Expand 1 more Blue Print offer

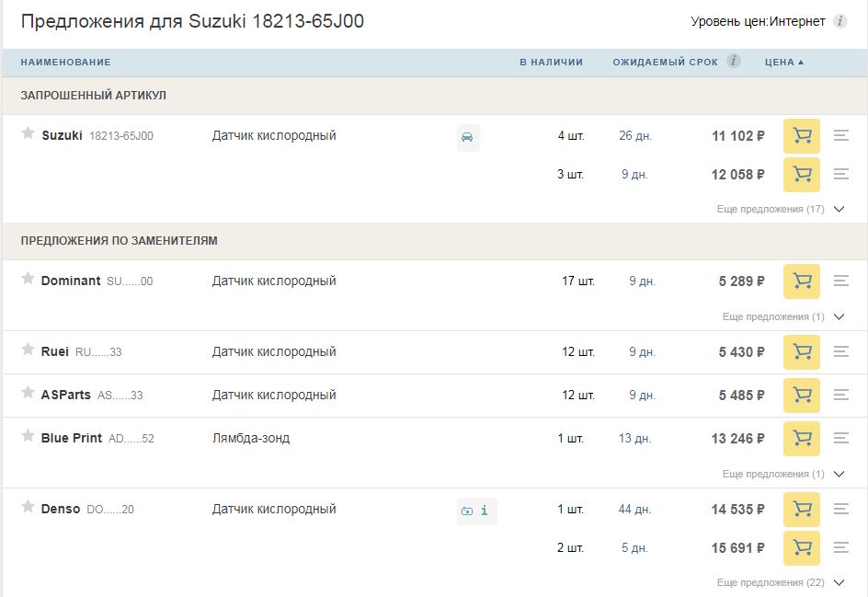[x=783, y=474]
